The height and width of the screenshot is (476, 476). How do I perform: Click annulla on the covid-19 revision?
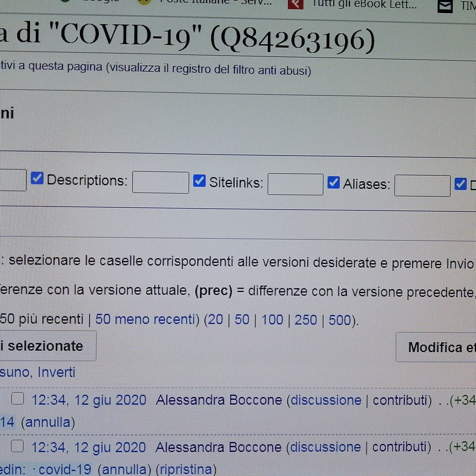point(124,469)
